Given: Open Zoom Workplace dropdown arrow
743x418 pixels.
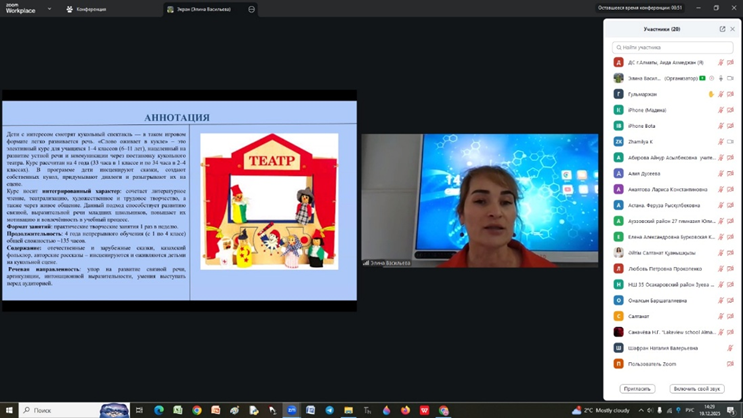Looking at the screenshot, I should 49,9.
